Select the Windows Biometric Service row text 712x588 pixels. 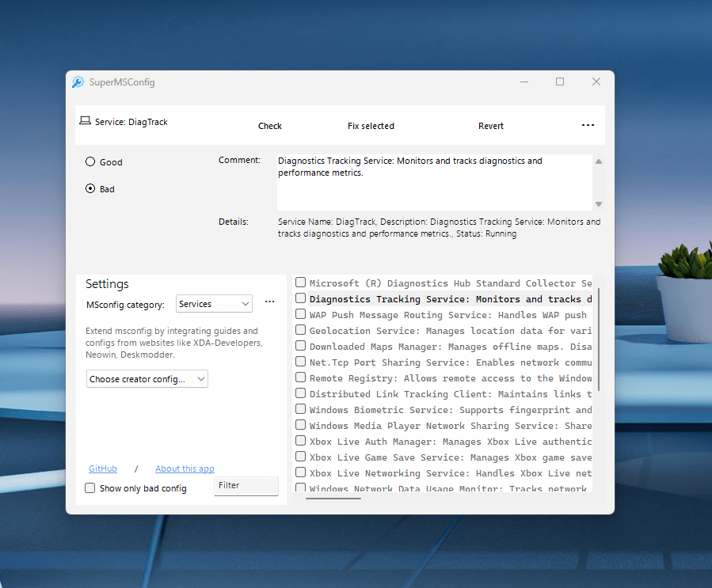coord(451,410)
